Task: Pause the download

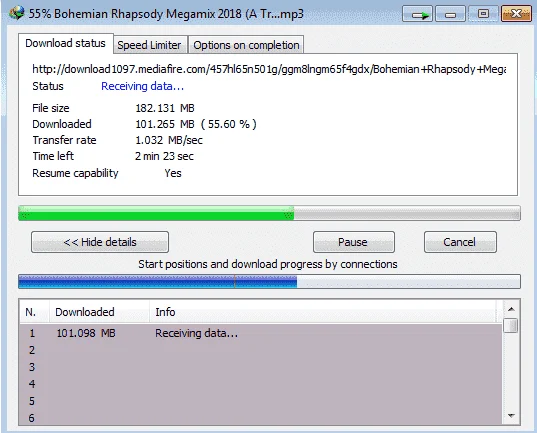Action: click(354, 242)
